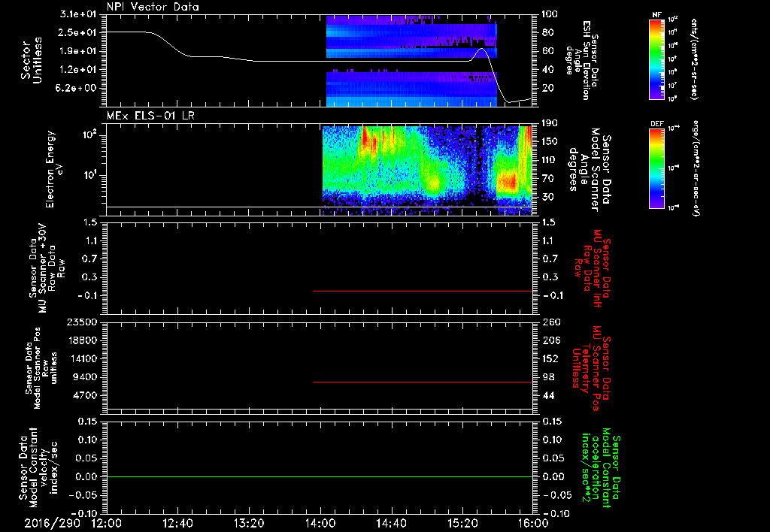Click the 190 scanner angle tick value
The image size is (770, 532).
point(550,123)
